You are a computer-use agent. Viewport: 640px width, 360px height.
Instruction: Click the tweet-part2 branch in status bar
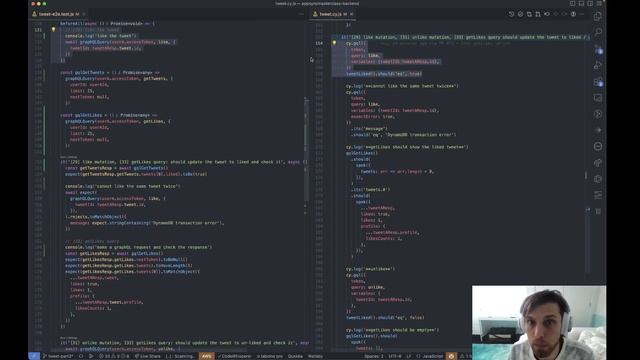(x=58, y=356)
